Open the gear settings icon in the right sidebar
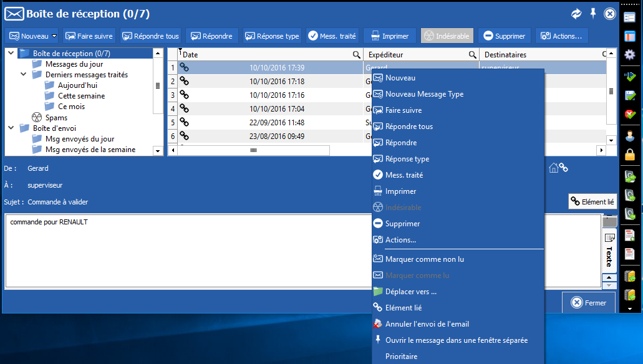 pyautogui.click(x=629, y=55)
